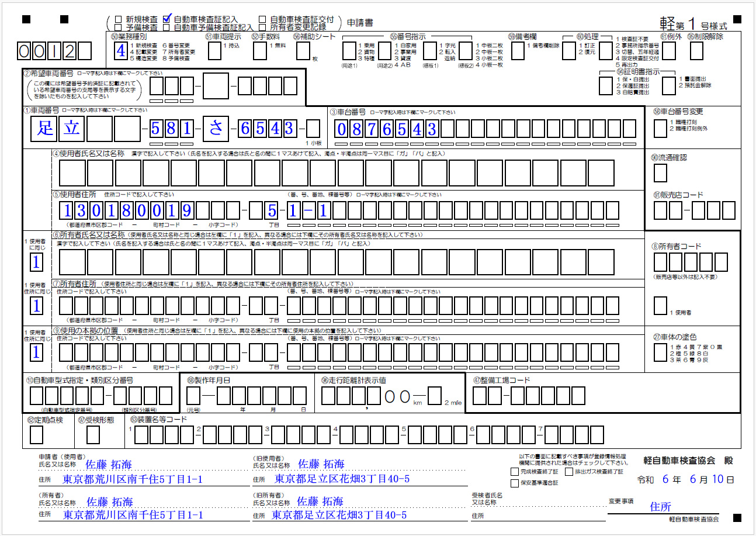Enable the 所有者変更記録 checkbox
The width and height of the screenshot is (756, 536).
tap(262, 27)
